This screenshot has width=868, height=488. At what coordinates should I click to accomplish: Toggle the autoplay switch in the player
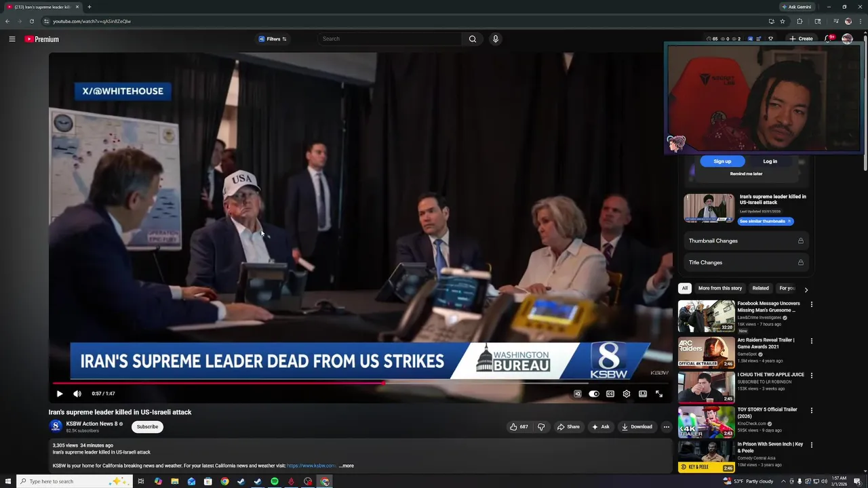[x=594, y=394]
